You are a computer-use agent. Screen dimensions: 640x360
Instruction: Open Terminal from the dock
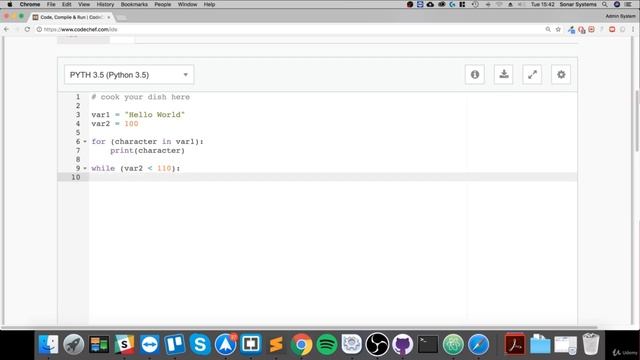pyautogui.click(x=428, y=344)
